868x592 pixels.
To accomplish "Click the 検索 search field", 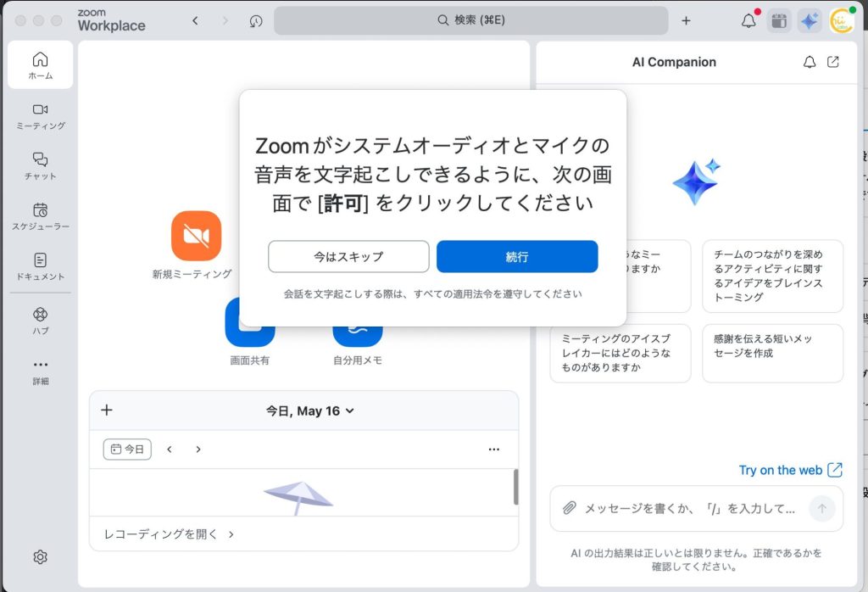I will pyautogui.click(x=471, y=20).
